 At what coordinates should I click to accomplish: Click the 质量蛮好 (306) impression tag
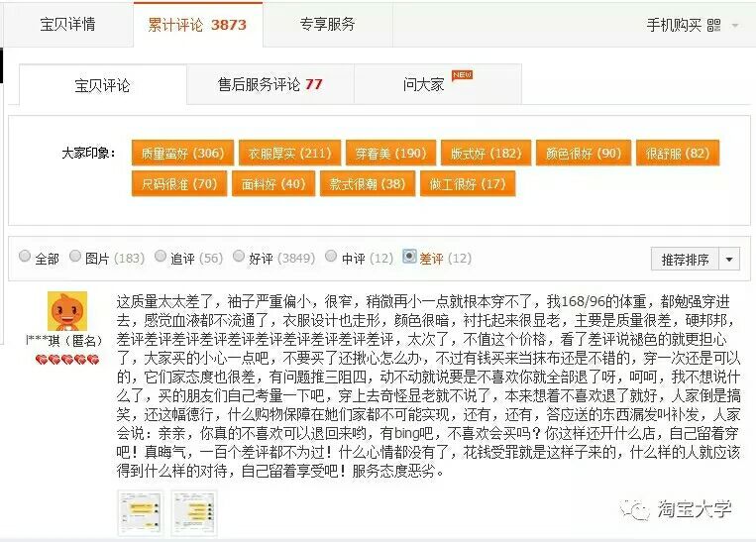click(182, 154)
